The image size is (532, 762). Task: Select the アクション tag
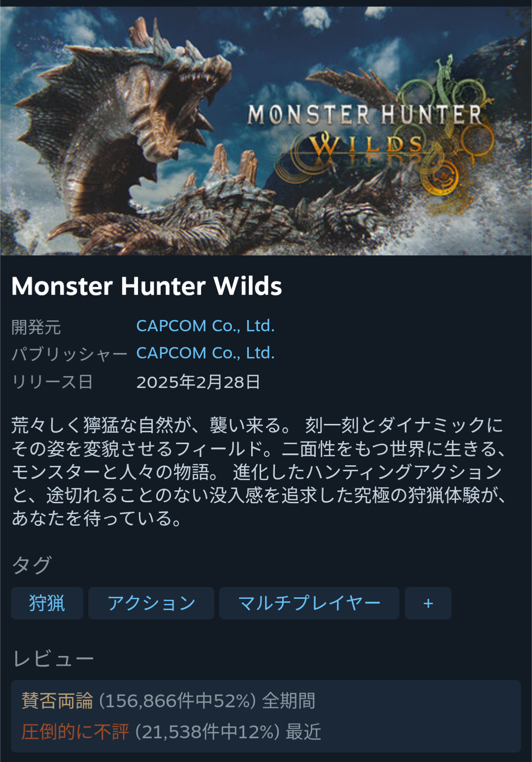(x=151, y=603)
